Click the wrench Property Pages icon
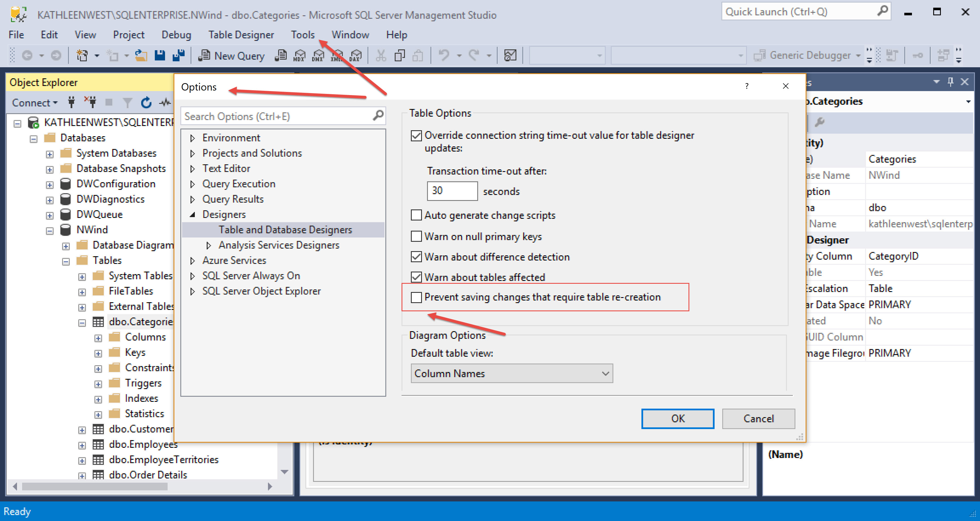The image size is (980, 521). point(820,122)
